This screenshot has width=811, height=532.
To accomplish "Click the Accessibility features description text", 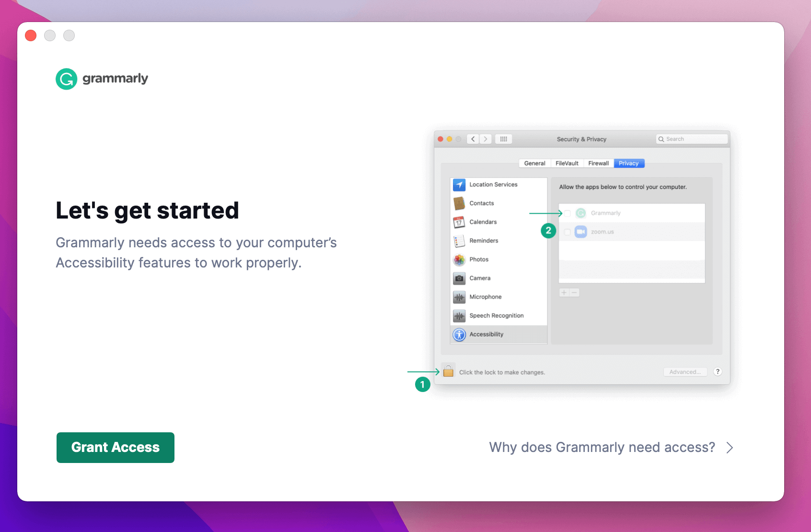I will 196,253.
